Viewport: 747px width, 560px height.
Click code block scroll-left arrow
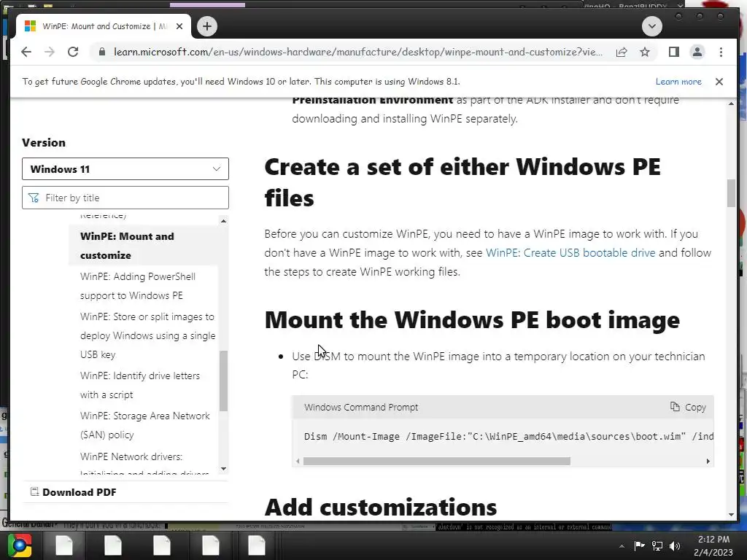(x=298, y=461)
